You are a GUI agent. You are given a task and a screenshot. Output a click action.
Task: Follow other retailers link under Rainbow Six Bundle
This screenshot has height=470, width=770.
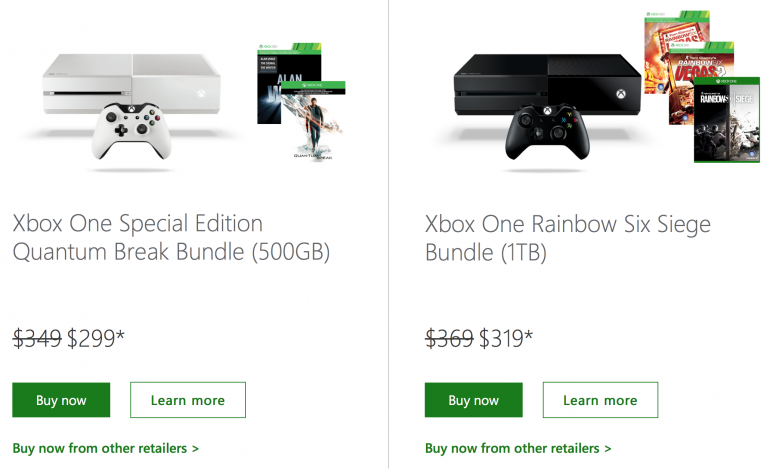[518, 448]
